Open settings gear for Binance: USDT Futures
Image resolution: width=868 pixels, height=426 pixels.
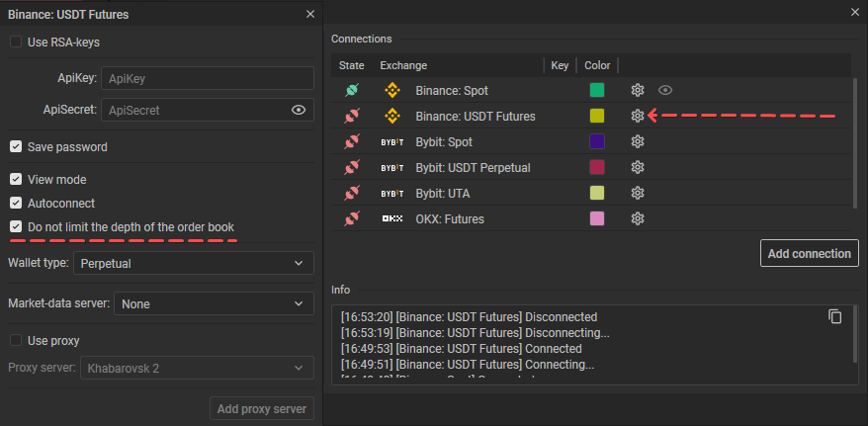[x=638, y=116]
